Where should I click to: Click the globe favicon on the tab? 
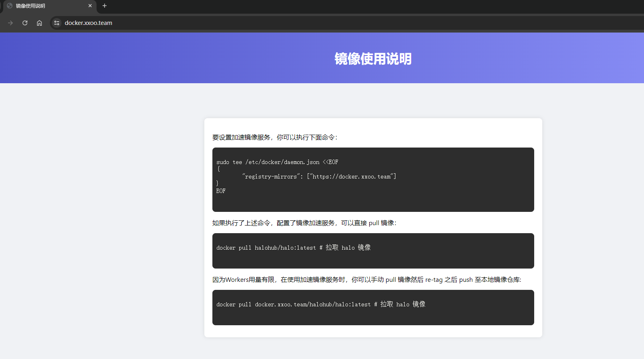[10, 6]
